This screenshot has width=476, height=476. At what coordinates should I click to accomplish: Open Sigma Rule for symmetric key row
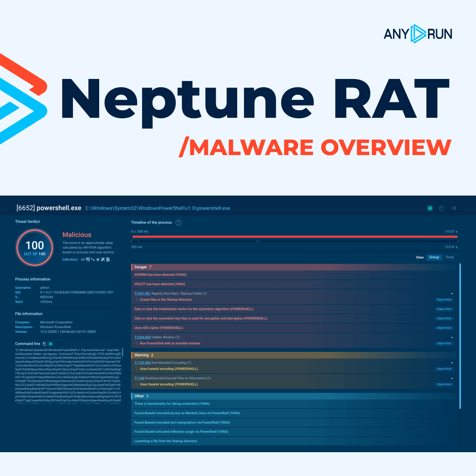pyautogui.click(x=444, y=319)
